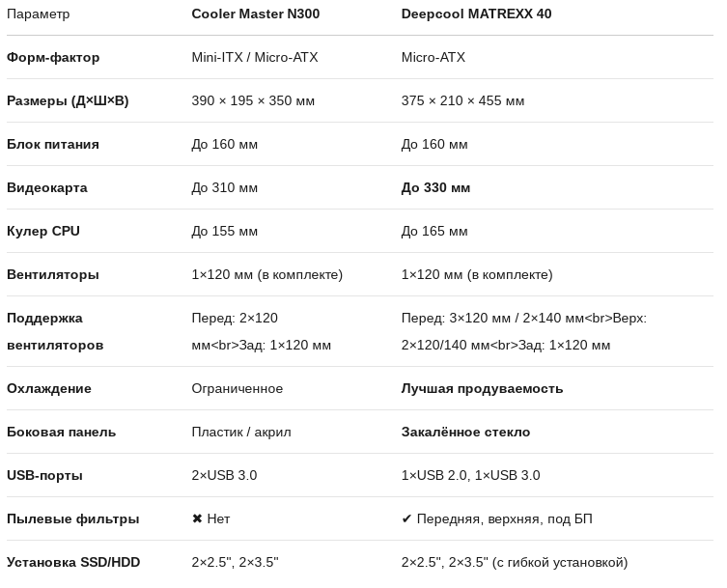
Task: Select the Кулер CPU row label
Action: tap(43, 231)
